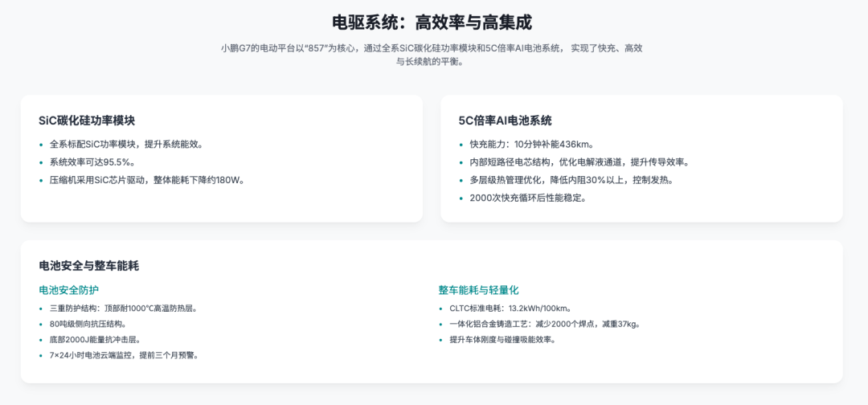
Task: Click the bullet 全系标配SiC功率模块
Action: (127, 145)
